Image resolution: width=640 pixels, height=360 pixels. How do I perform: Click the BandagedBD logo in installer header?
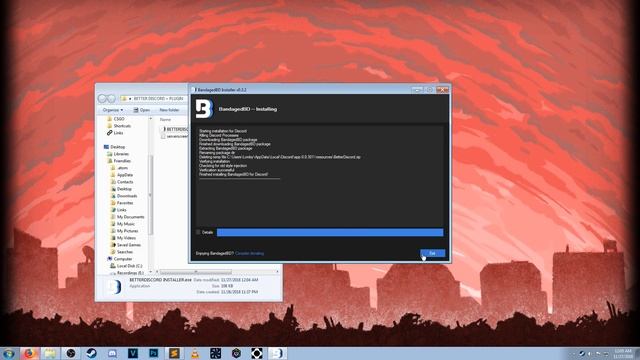(x=204, y=109)
